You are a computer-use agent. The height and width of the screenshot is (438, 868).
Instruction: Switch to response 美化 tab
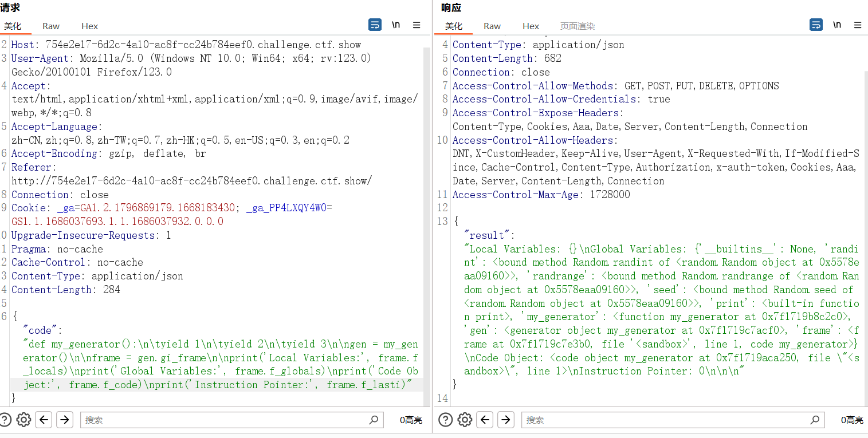[x=454, y=26]
